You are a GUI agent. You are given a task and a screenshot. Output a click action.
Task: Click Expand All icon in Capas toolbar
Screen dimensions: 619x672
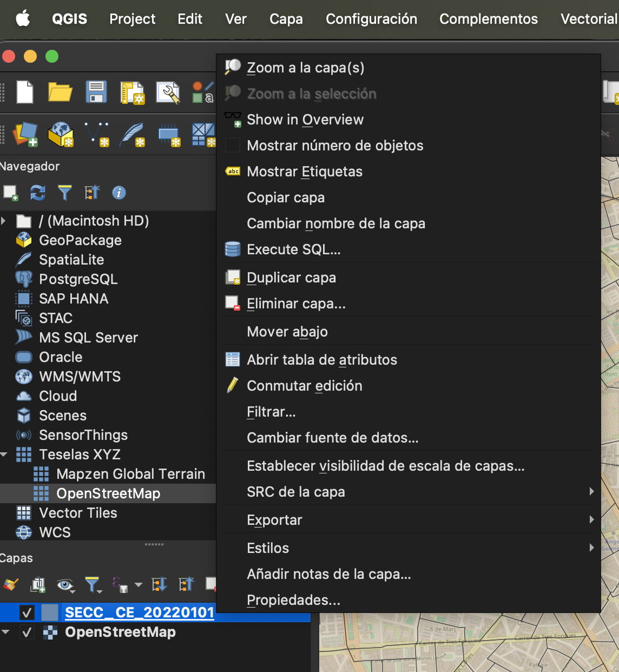tap(160, 584)
